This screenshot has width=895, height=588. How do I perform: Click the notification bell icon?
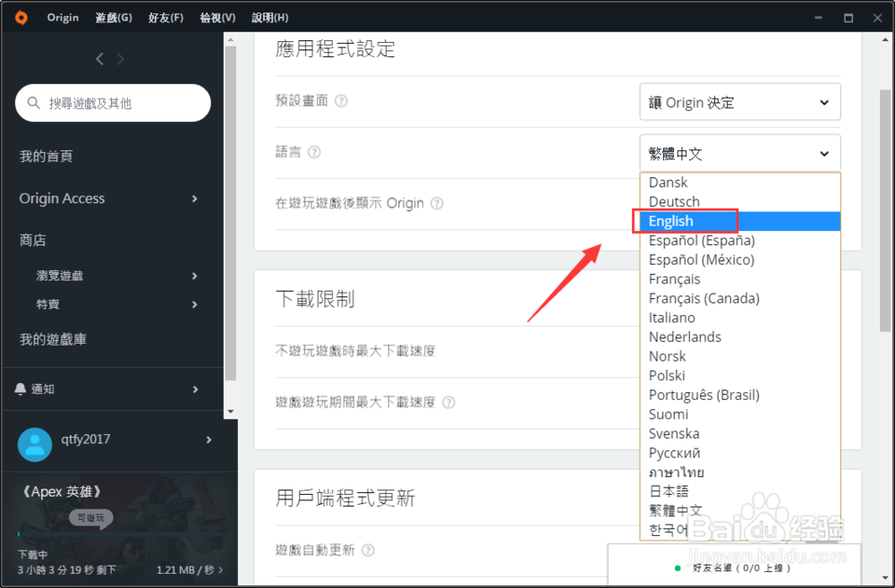pos(20,388)
